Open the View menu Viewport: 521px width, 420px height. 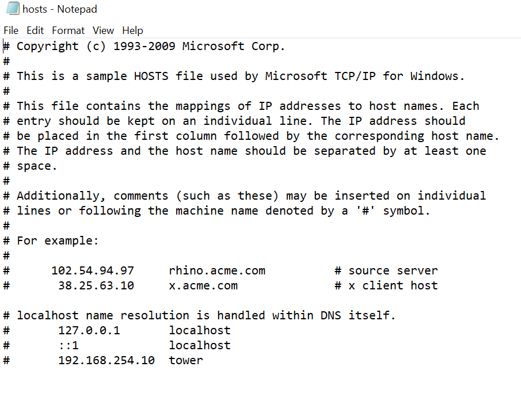point(103,30)
